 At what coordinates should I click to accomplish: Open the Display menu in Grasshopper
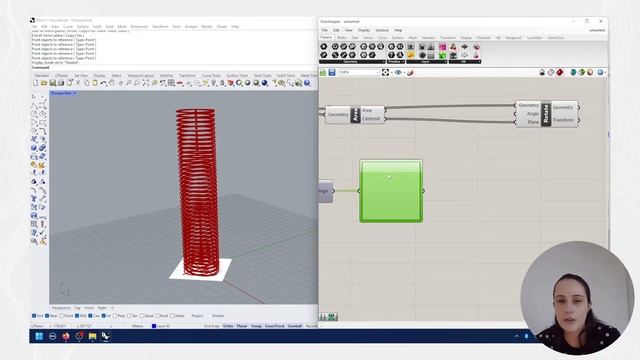point(364,30)
